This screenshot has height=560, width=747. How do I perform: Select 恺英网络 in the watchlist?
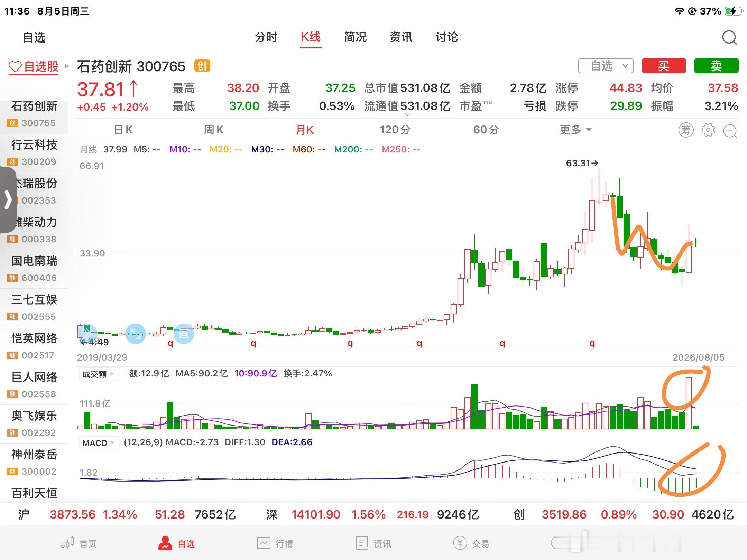tap(34, 346)
